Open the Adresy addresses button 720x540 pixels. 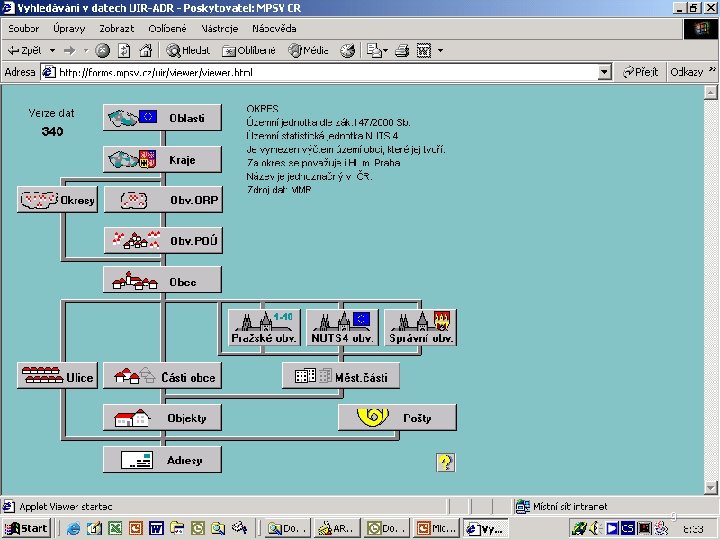click(162, 459)
